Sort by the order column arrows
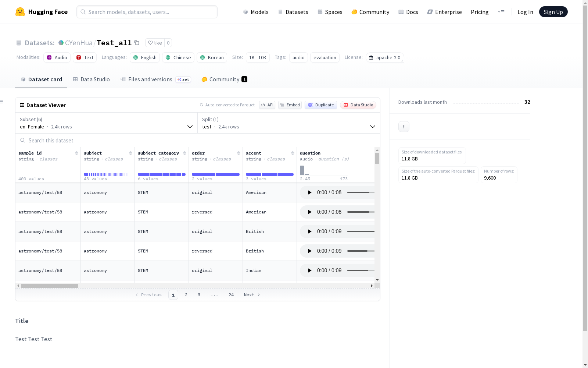588x368 pixels. (239, 153)
